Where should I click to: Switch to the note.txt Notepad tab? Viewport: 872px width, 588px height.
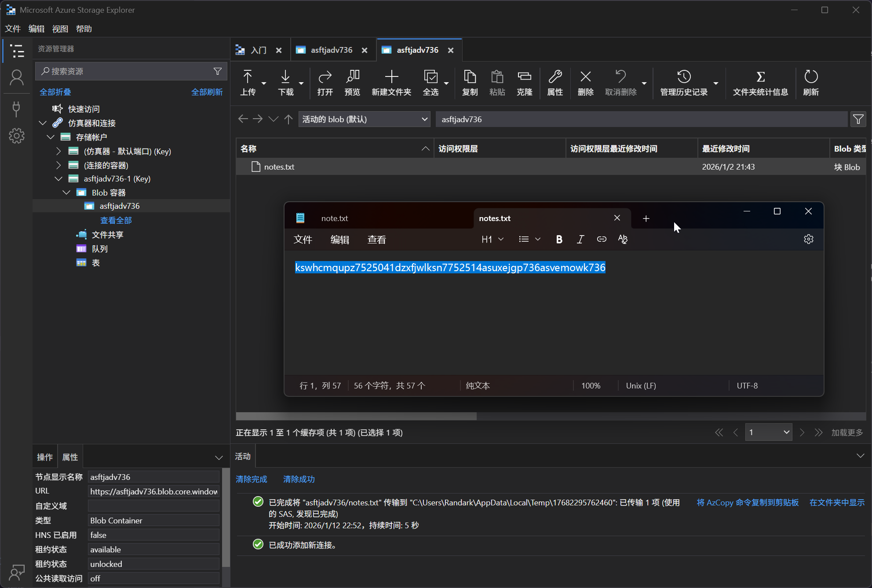point(335,218)
